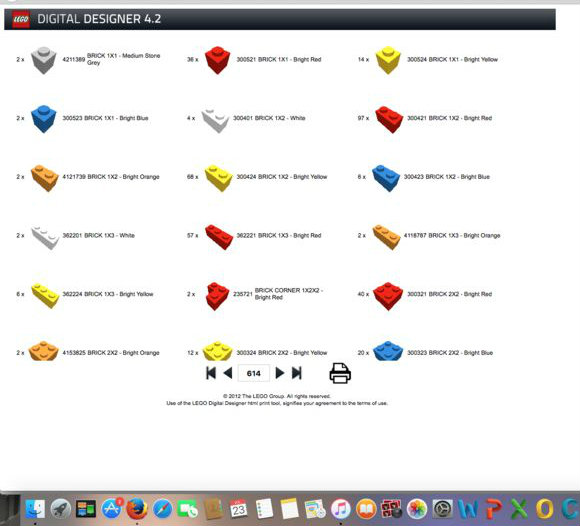Open Safari from the dock

[x=162, y=509]
